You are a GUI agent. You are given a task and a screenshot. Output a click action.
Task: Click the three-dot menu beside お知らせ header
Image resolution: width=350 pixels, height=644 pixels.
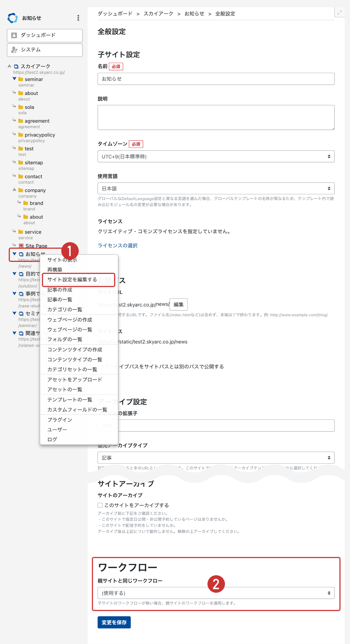tap(78, 18)
